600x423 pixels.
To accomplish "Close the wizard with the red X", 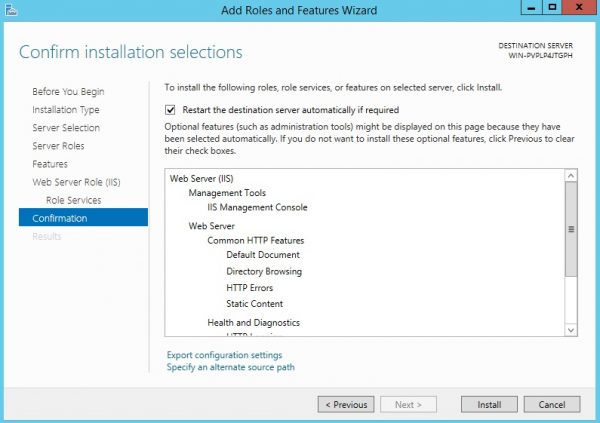I will click(x=579, y=8).
